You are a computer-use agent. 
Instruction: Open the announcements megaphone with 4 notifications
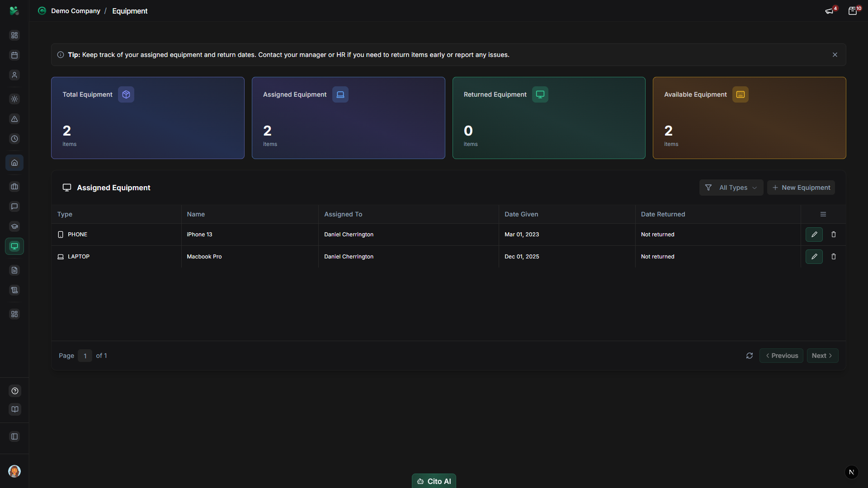pyautogui.click(x=830, y=10)
